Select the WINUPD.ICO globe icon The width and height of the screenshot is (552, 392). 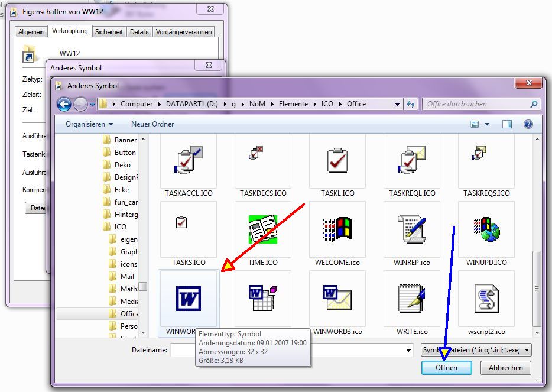(x=486, y=234)
